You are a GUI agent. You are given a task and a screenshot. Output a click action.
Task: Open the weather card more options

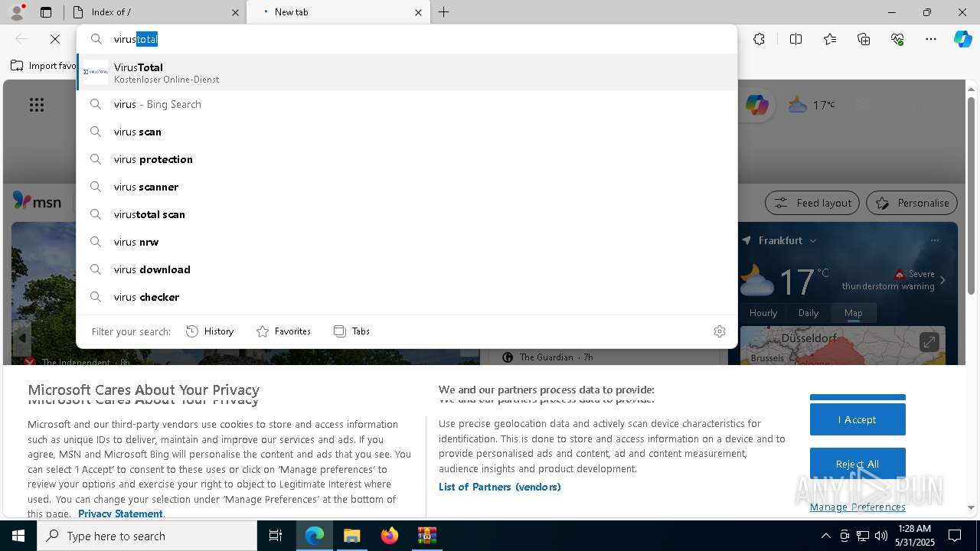coord(935,240)
